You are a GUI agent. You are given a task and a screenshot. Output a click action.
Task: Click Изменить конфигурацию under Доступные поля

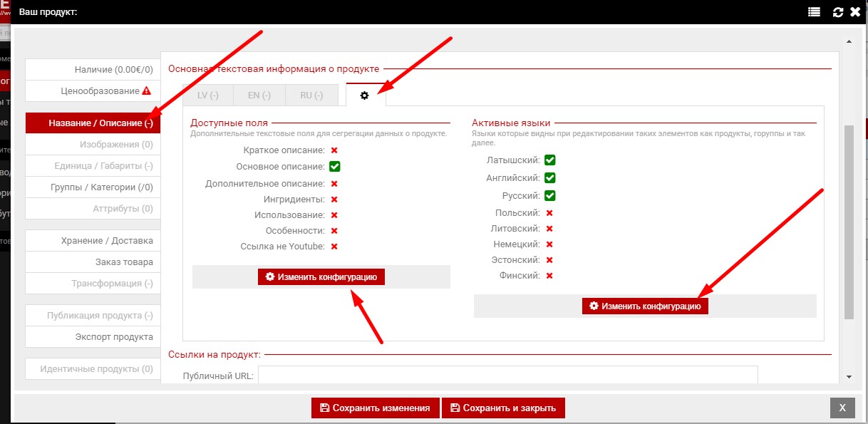click(321, 276)
